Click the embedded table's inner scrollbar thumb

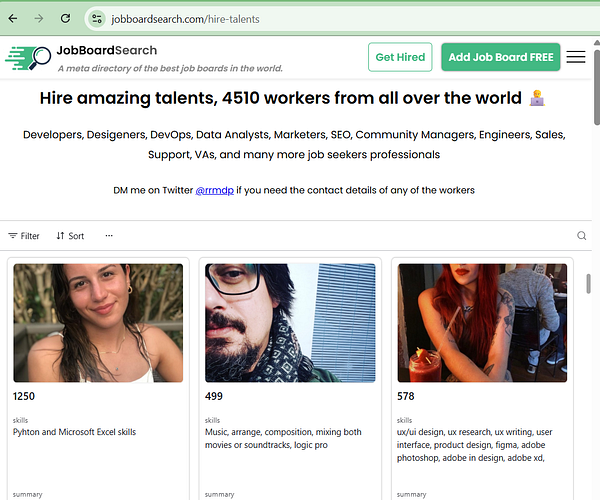tap(589, 284)
